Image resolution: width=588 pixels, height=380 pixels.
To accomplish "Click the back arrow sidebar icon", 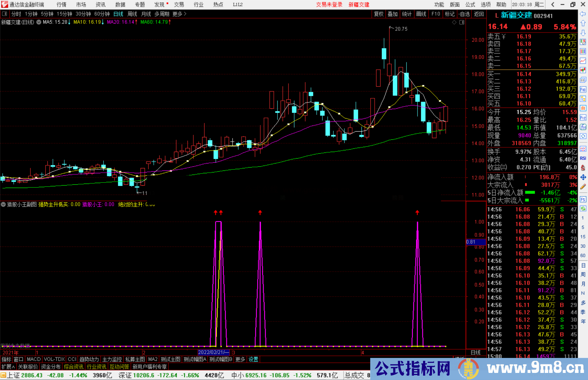I will click(x=583, y=14).
